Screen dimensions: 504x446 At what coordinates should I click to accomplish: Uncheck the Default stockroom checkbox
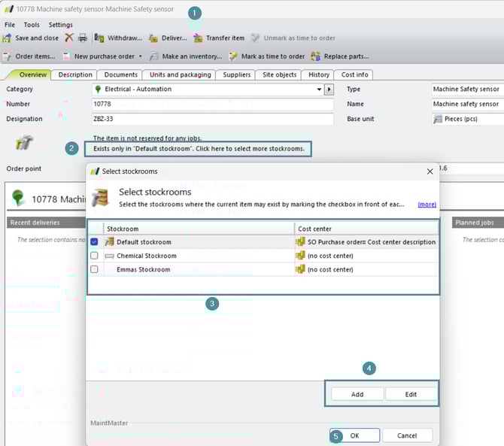(94, 241)
